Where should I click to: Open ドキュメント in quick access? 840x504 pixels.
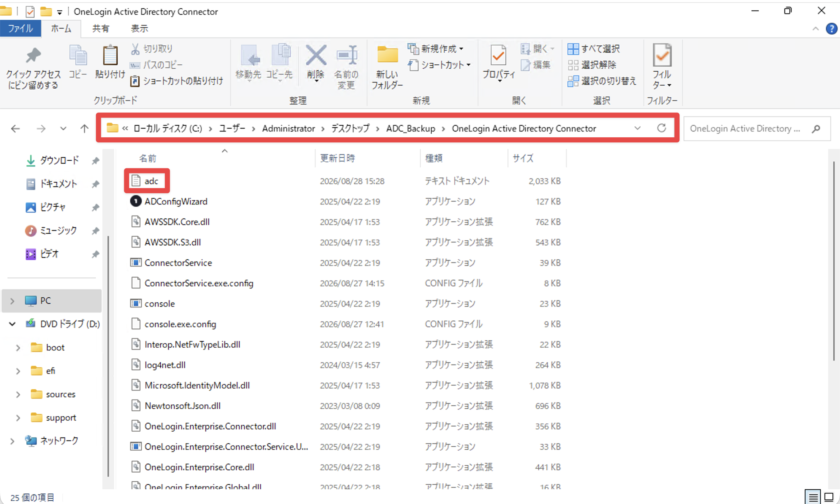tap(58, 184)
